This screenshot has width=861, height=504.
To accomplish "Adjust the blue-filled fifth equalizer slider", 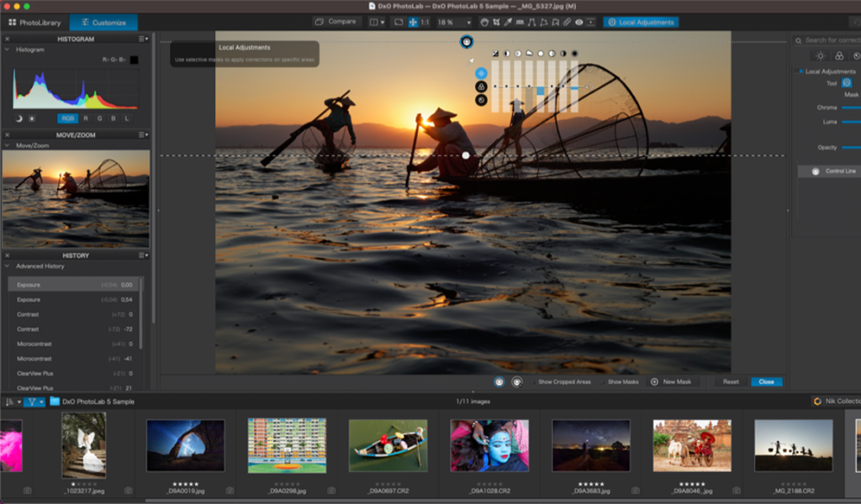I will [541, 86].
